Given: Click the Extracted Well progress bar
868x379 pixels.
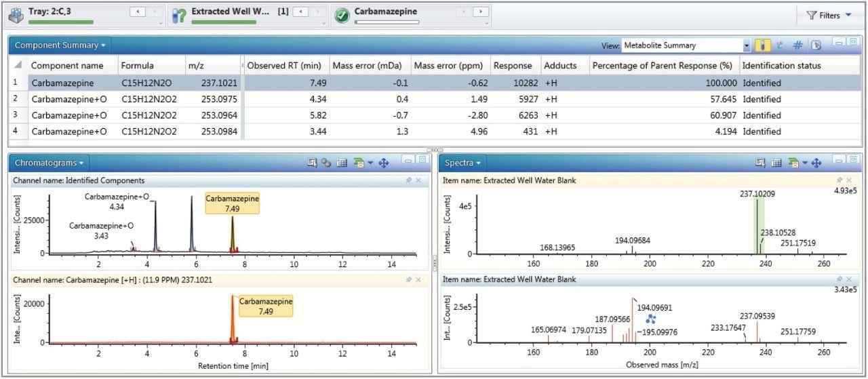Looking at the screenshot, I should point(224,22).
